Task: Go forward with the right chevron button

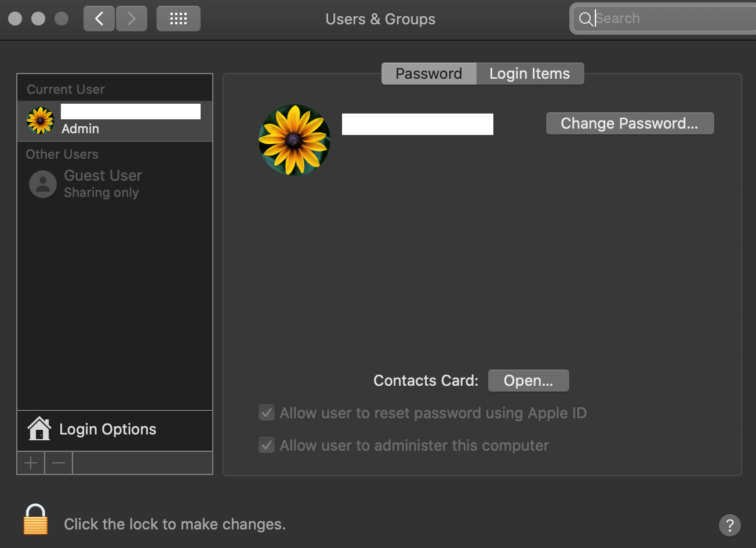Action: tap(131, 19)
